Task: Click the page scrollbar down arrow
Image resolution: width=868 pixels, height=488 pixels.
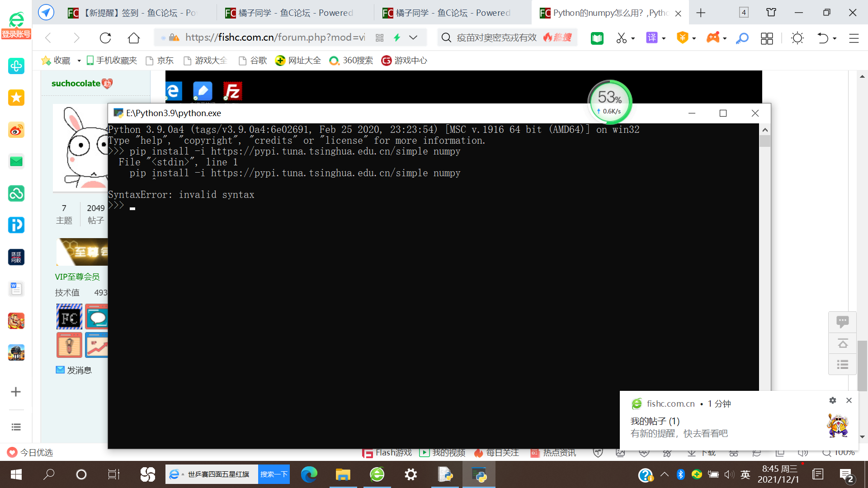Action: pyautogui.click(x=862, y=437)
